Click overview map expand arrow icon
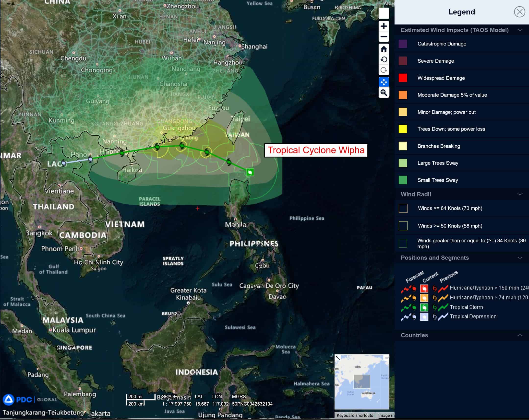529x420 pixels. (338, 358)
